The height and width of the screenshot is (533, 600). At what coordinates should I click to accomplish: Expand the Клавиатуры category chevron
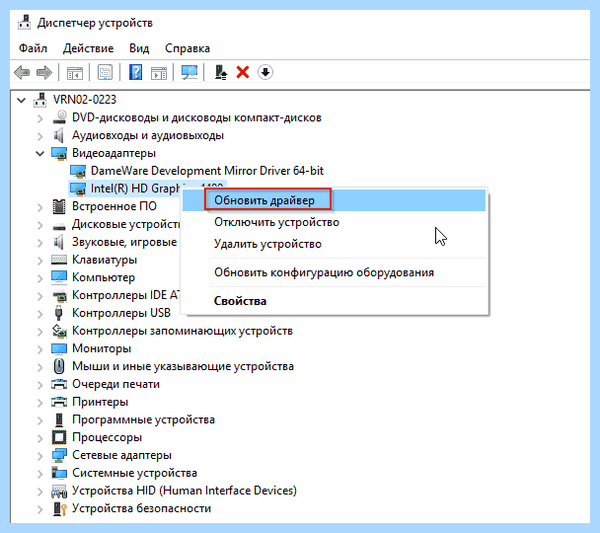point(40,261)
